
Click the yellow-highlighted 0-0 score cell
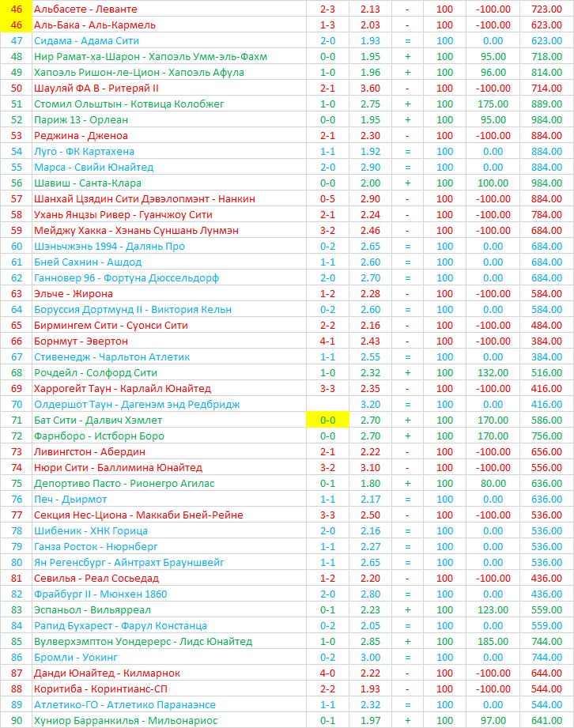click(x=327, y=420)
